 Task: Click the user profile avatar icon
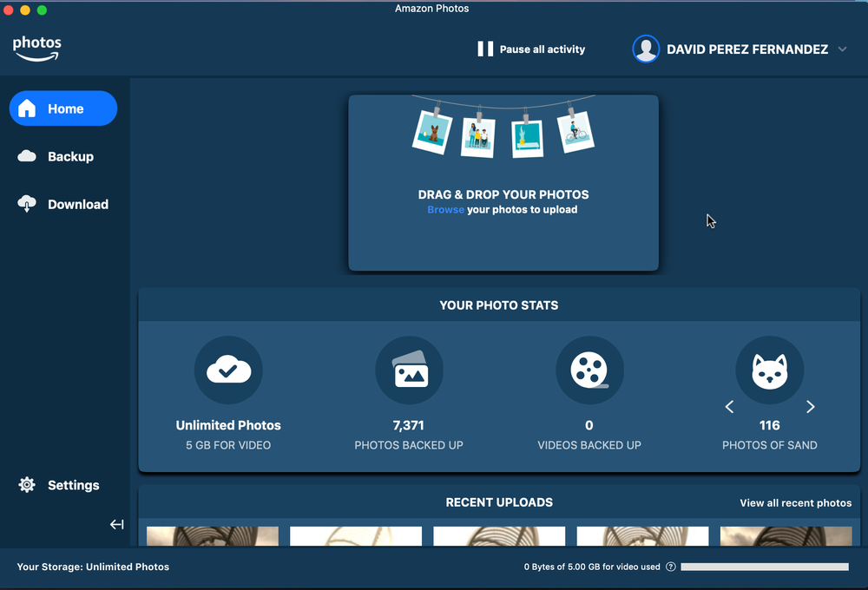[x=646, y=49]
